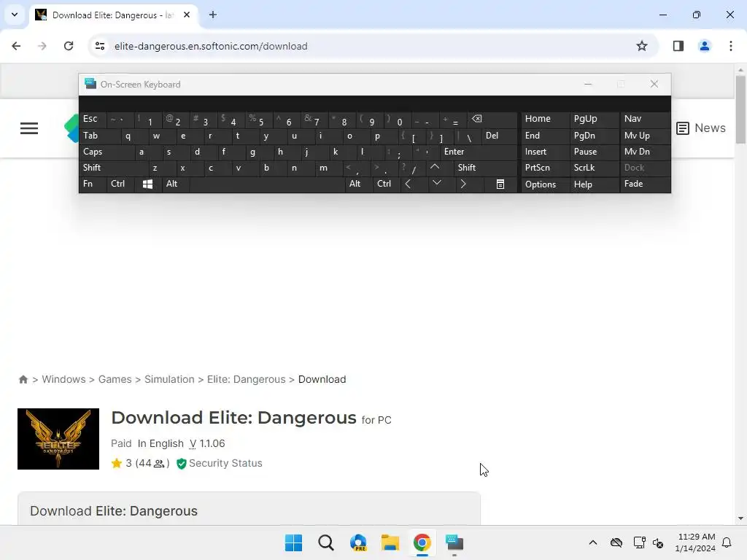Close the Download Elite: Dangerous tab
The image size is (747, 560).
coord(187,15)
